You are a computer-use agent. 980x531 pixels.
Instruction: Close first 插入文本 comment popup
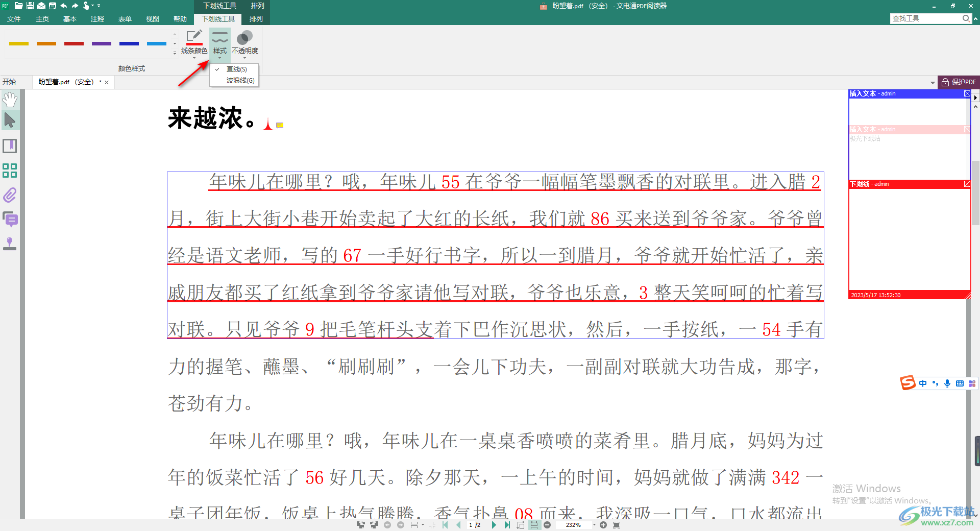(x=967, y=93)
